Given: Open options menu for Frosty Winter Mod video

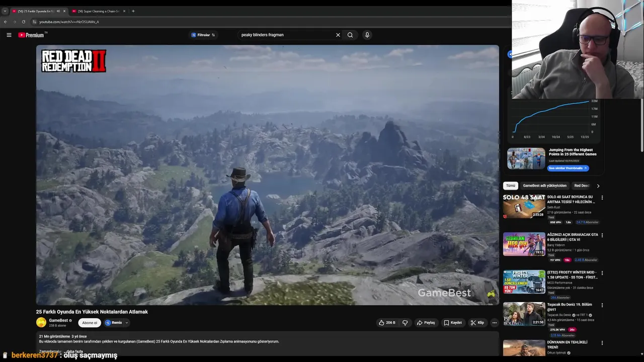Looking at the screenshot, I should [x=602, y=273].
